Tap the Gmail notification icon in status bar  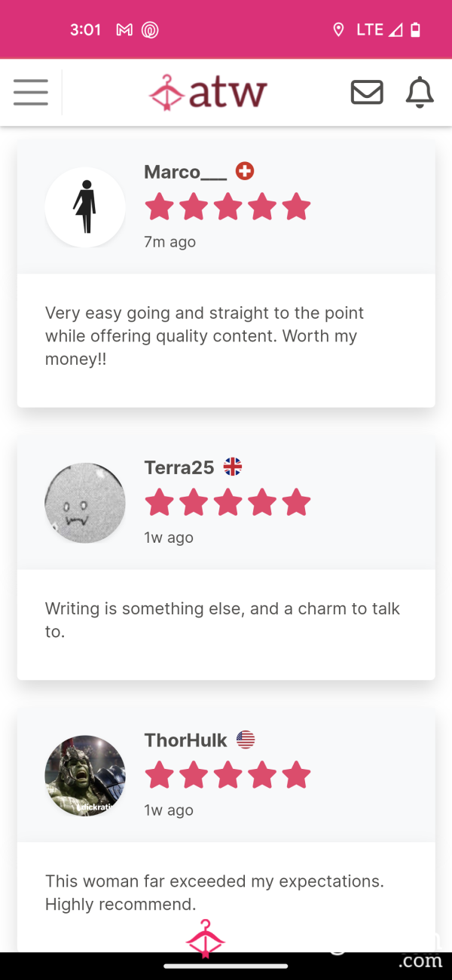pyautogui.click(x=124, y=30)
